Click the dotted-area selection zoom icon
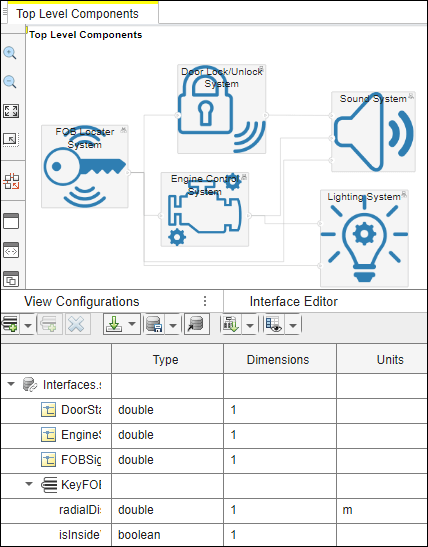 11,140
